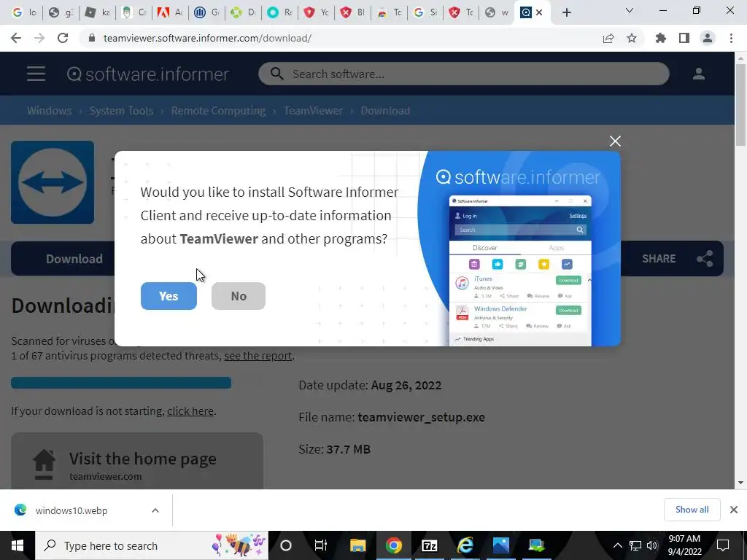Open the hamburger menu on software.informer
The height and width of the screenshot is (560, 747).
point(36,74)
